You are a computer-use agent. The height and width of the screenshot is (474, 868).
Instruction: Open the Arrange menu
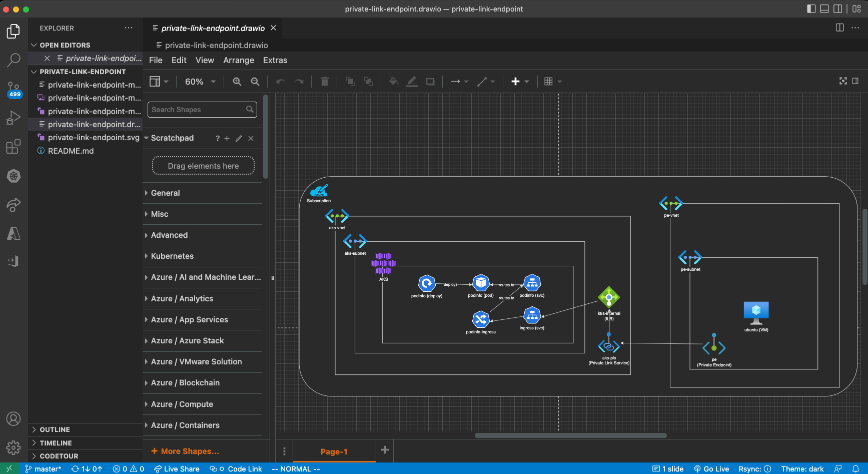point(239,60)
